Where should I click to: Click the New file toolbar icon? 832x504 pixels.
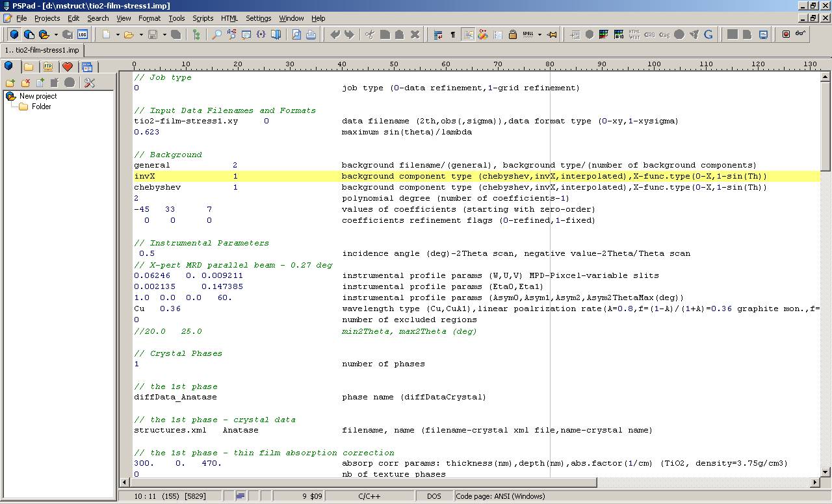pyautogui.click(x=107, y=34)
